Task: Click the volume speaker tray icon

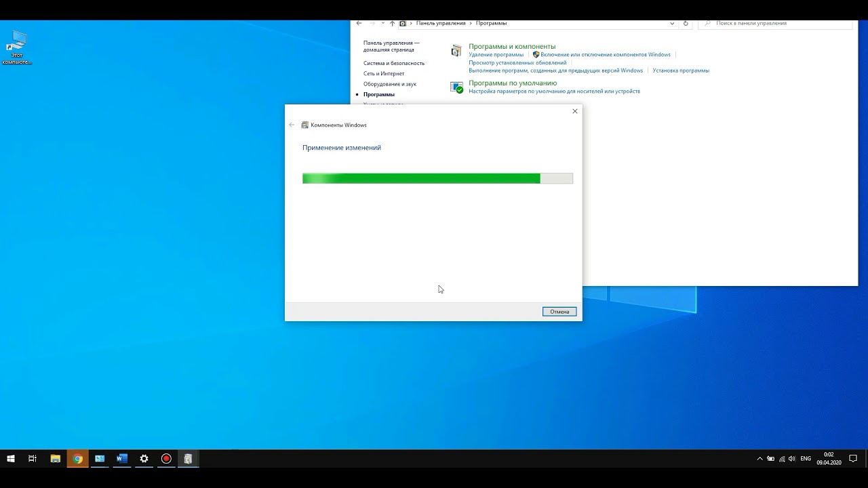Action: 792,459
